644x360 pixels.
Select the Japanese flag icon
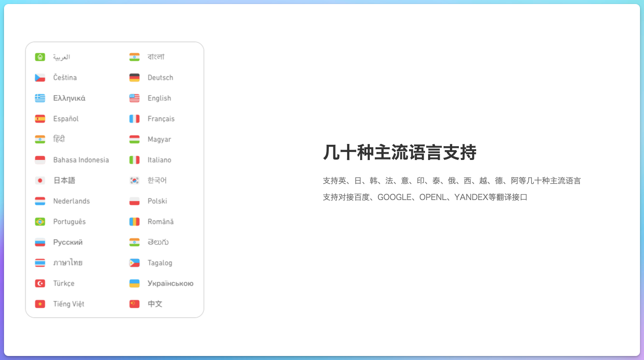pyautogui.click(x=40, y=180)
